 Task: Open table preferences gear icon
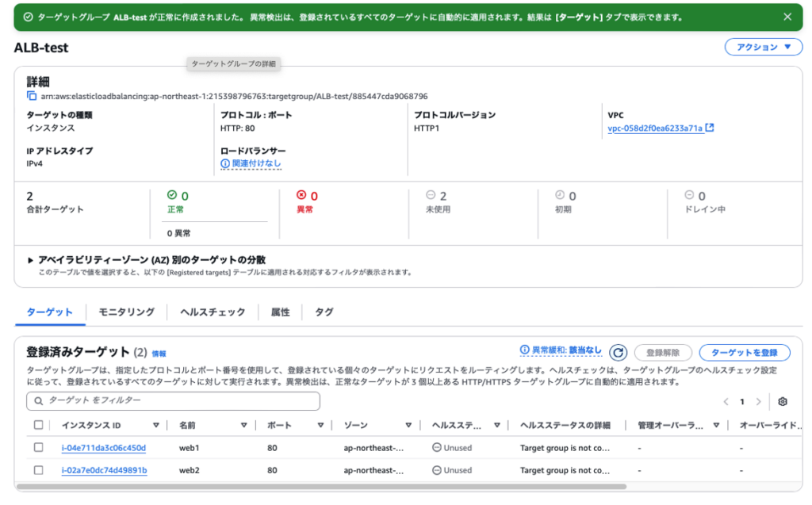[783, 401]
